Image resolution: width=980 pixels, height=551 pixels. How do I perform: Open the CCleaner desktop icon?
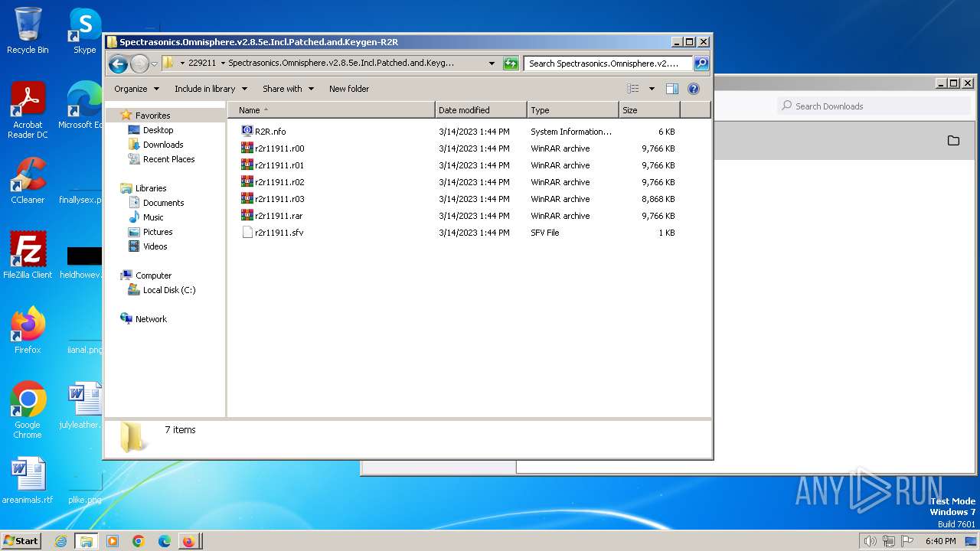pos(28,181)
